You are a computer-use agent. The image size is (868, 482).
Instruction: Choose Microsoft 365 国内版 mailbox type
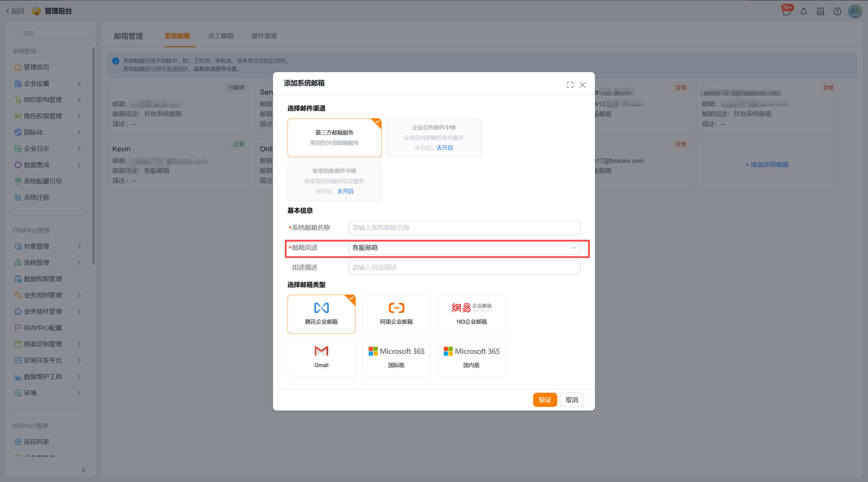[471, 357]
